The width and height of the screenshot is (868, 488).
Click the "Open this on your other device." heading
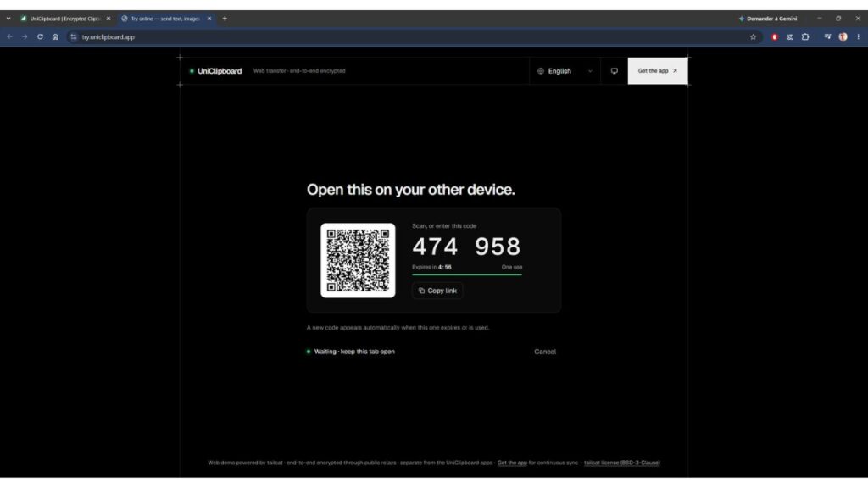pyautogui.click(x=411, y=190)
